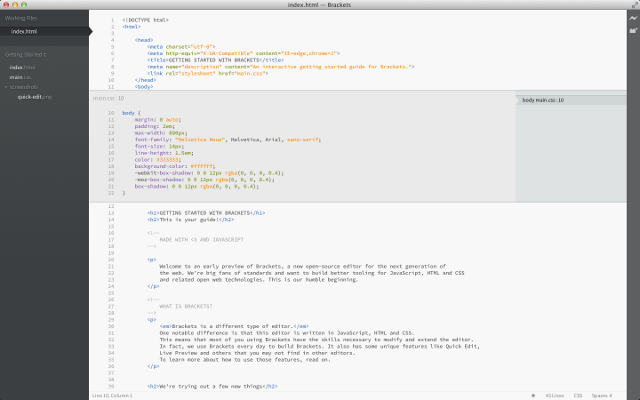Viewport: 640px width, 400px height.
Task: Select the body main.css:10 rule entry
Action: pos(544,101)
